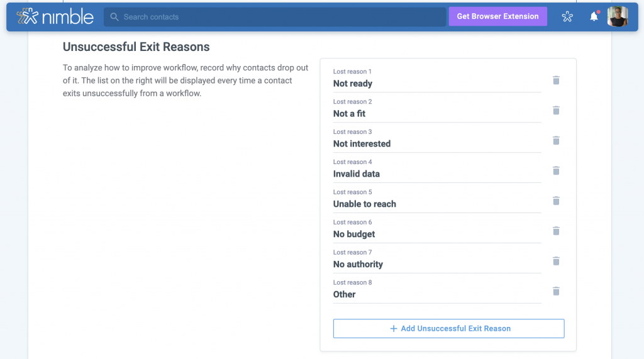Viewport: 644px width, 359px height.
Task: Trash the 'Invalid data' reason
Action: click(x=556, y=170)
